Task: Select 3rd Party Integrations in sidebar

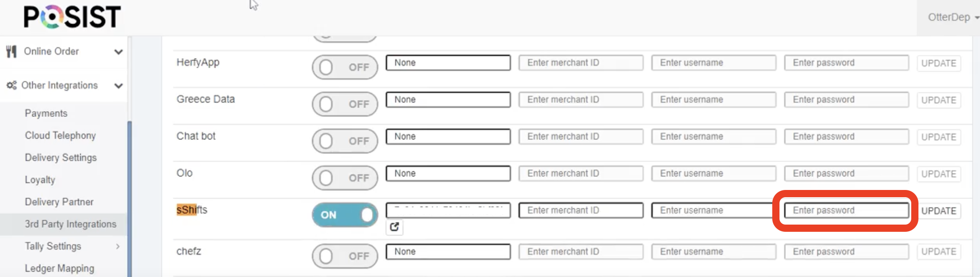Action: point(71,224)
